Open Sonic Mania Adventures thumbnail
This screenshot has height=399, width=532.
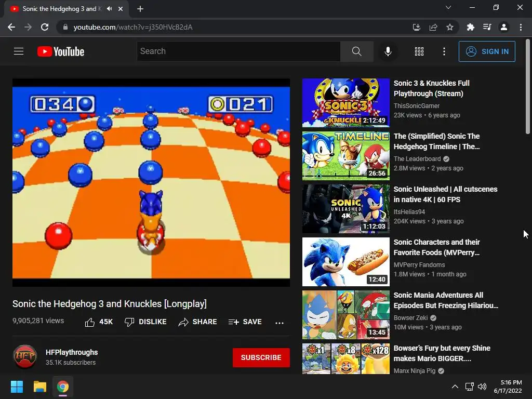point(345,315)
